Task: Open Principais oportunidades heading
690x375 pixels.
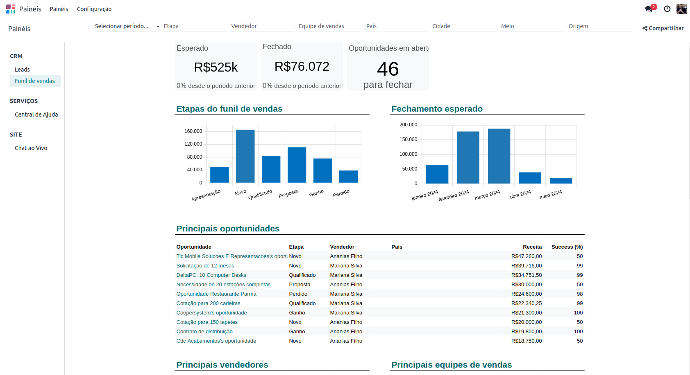Action: (x=228, y=228)
